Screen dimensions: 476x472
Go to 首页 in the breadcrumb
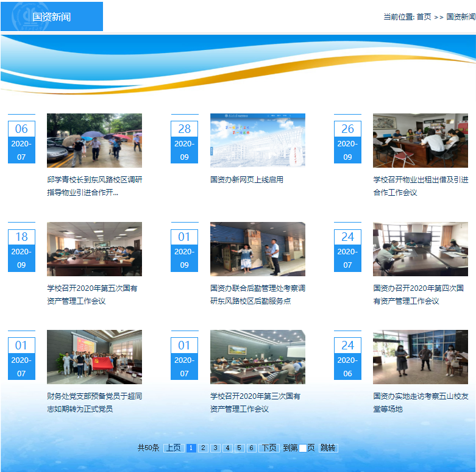tap(424, 17)
